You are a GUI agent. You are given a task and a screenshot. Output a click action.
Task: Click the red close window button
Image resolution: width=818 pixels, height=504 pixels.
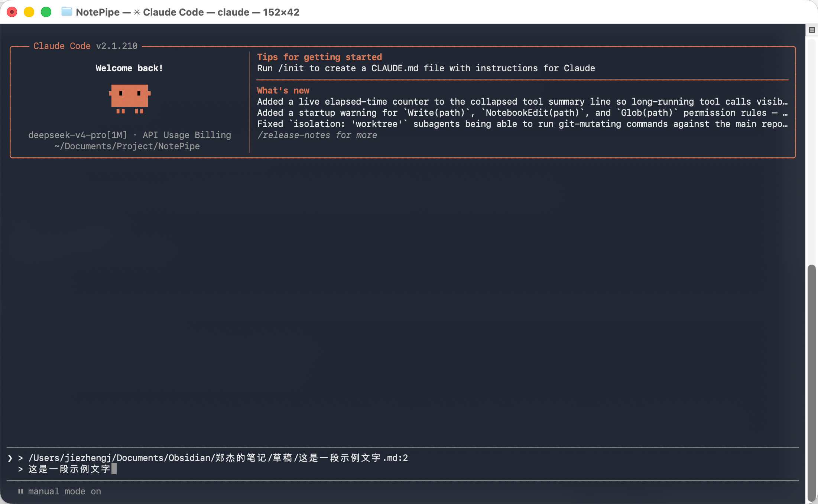[12, 12]
